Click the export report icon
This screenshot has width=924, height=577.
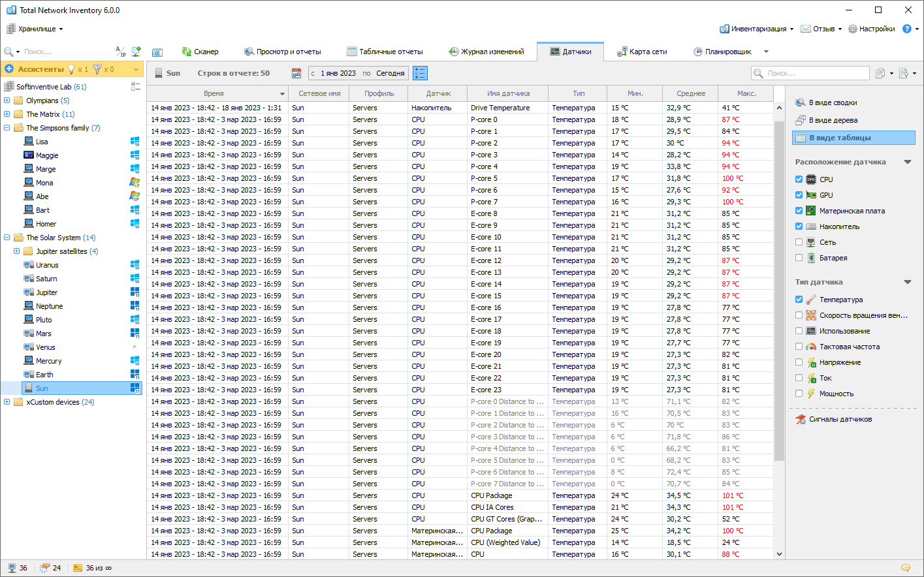[x=904, y=73]
